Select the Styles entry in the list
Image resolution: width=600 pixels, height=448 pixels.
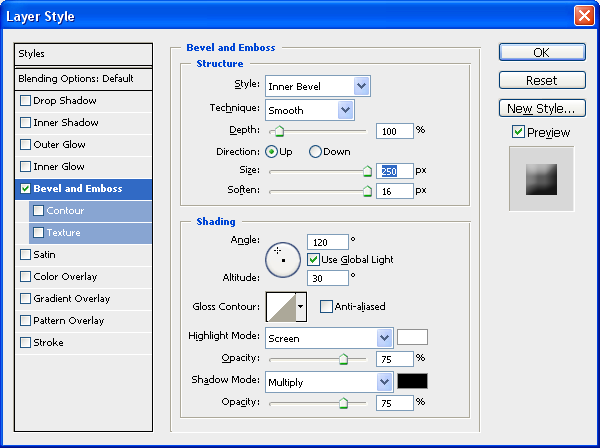click(83, 54)
